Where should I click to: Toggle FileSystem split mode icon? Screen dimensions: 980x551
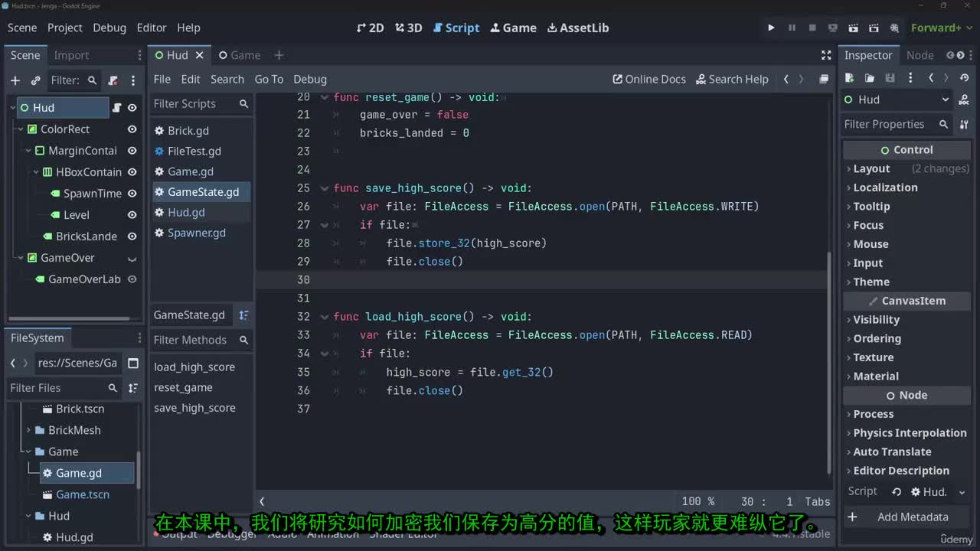click(133, 363)
